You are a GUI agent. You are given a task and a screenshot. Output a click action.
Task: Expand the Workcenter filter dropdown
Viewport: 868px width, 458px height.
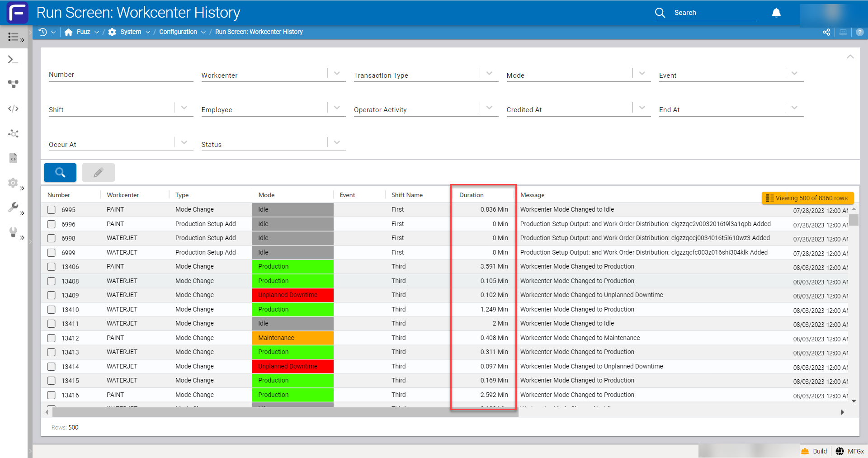click(x=337, y=73)
